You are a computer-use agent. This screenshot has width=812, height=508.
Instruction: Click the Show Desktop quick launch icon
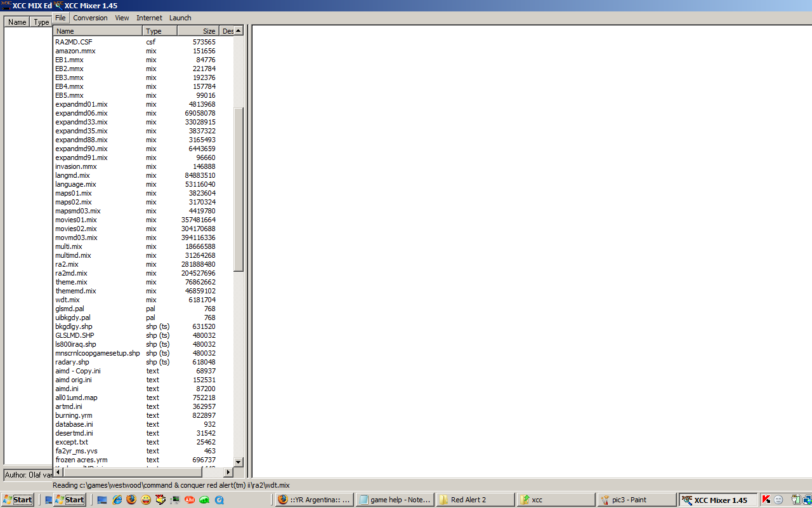pyautogui.click(x=102, y=500)
